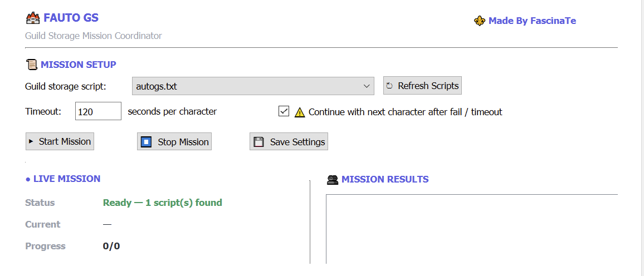The image size is (644, 276).
Task: Click the yellow warning triangle icon
Action: coord(300,112)
